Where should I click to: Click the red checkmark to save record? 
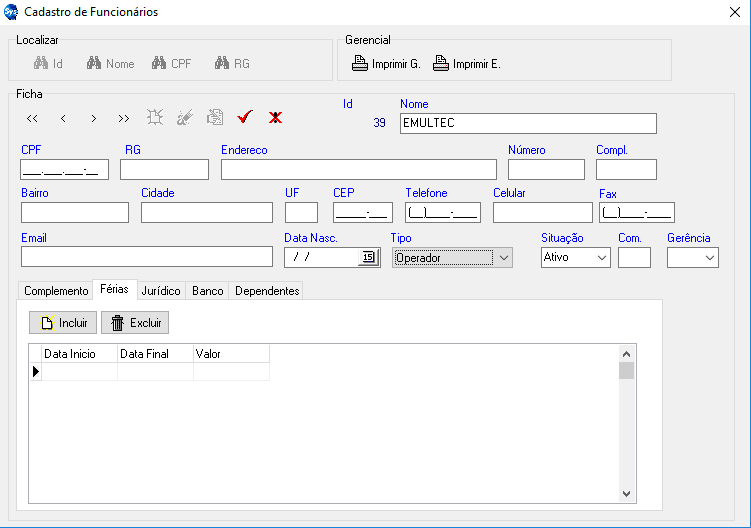coord(244,118)
